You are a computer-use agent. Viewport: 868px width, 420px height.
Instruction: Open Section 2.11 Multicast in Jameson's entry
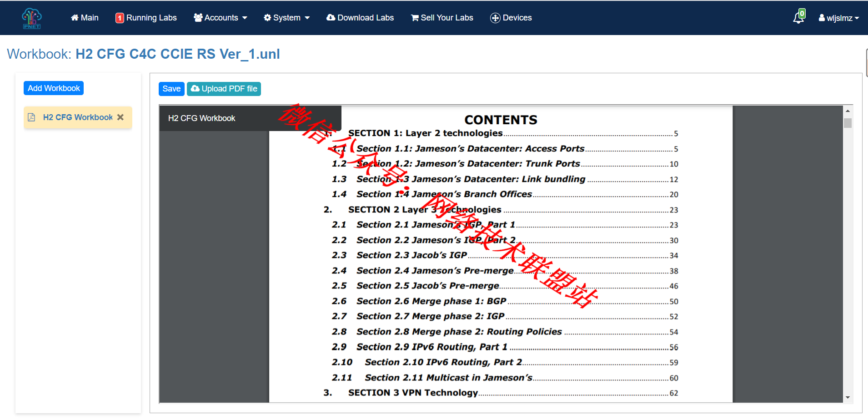(505, 378)
